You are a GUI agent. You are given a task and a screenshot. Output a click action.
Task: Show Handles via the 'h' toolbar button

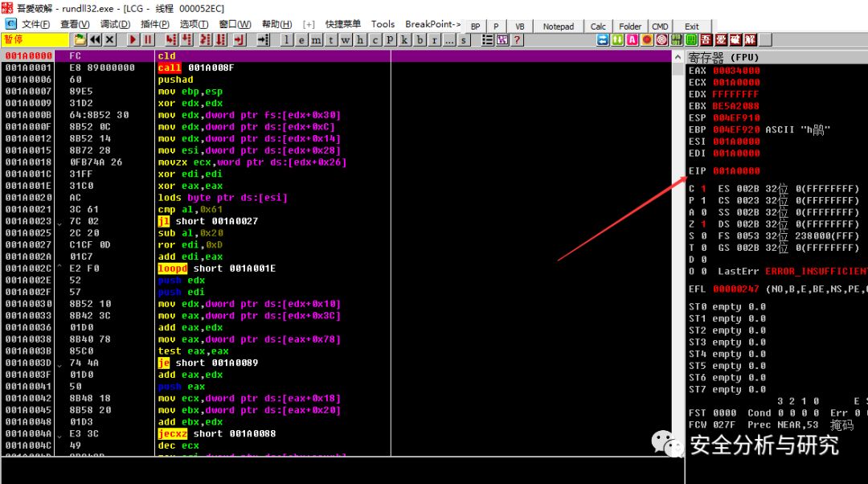pos(360,40)
